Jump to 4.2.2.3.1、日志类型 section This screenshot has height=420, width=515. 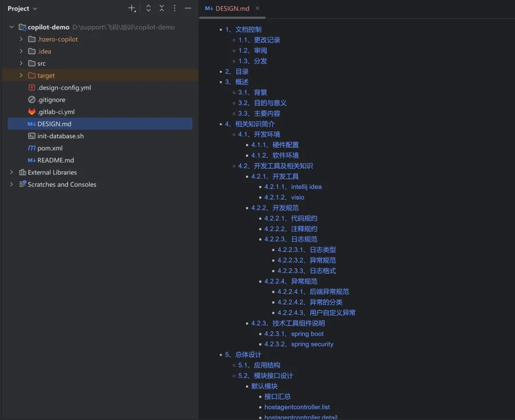307,250
